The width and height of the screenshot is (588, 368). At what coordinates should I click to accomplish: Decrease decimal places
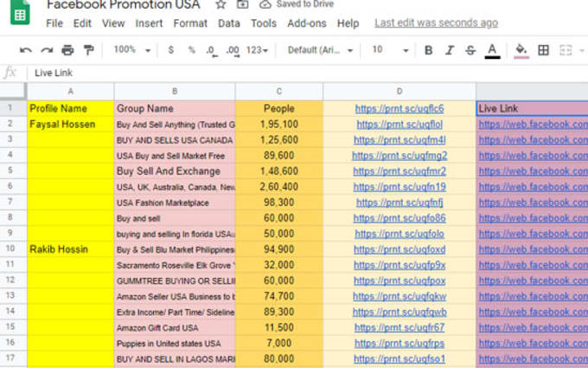[x=212, y=51]
